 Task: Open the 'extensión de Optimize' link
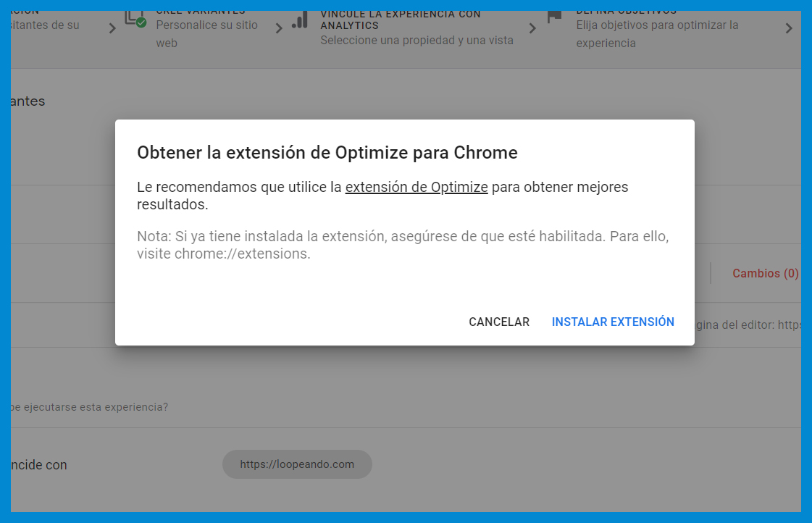point(417,187)
